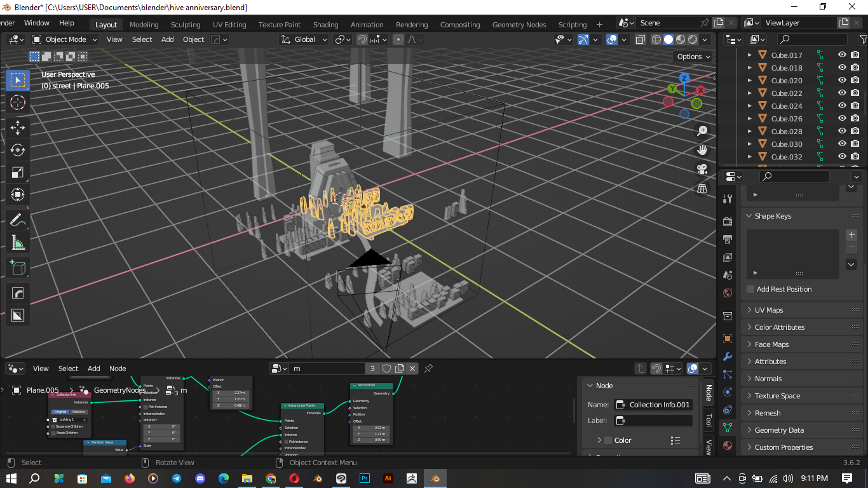Open Physics properties tab icon

tap(728, 392)
